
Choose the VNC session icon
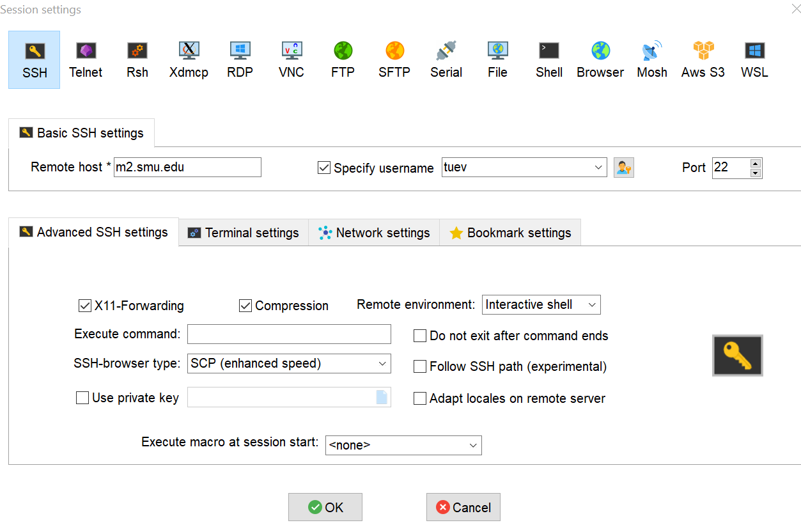pos(292,60)
